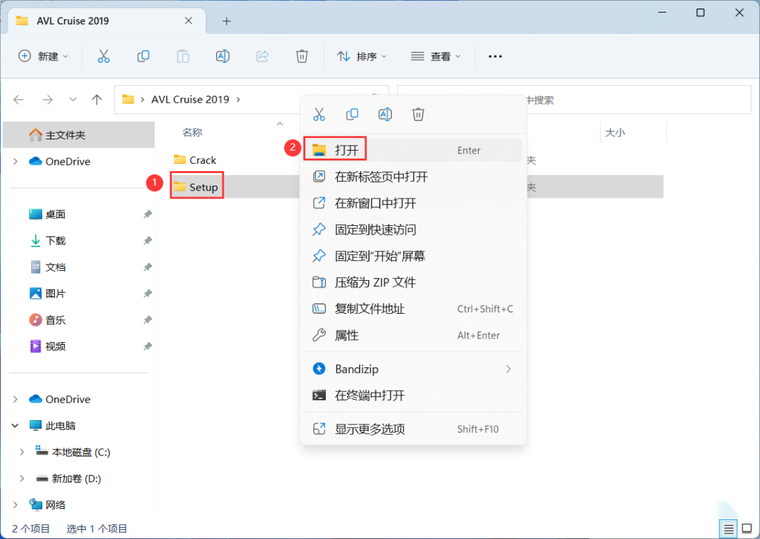This screenshot has width=760, height=539.
Task: Go forward with the right arrow
Action: pos(47,99)
